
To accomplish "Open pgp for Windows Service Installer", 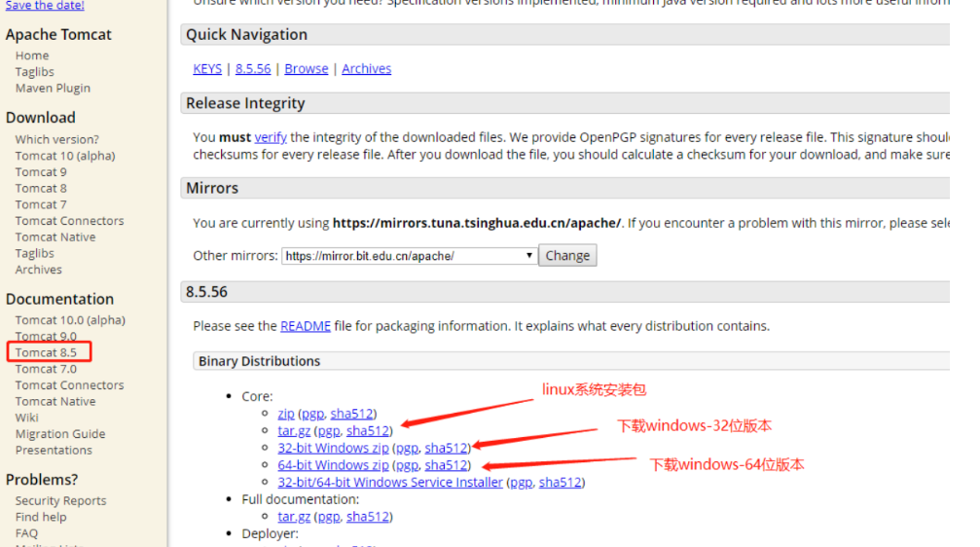I will [x=522, y=483].
